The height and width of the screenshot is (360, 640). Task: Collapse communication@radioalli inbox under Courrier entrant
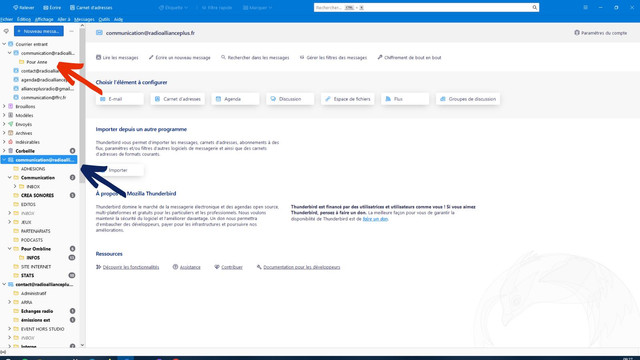(x=9, y=53)
